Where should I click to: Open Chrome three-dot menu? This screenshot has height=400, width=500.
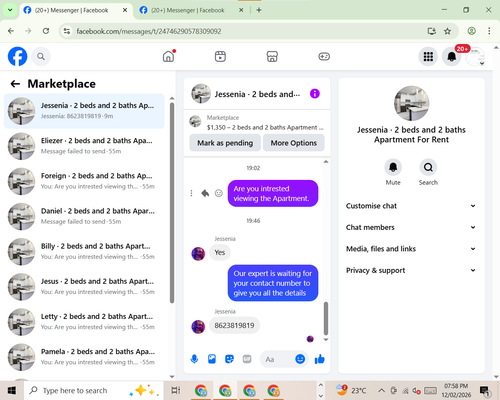click(x=489, y=31)
